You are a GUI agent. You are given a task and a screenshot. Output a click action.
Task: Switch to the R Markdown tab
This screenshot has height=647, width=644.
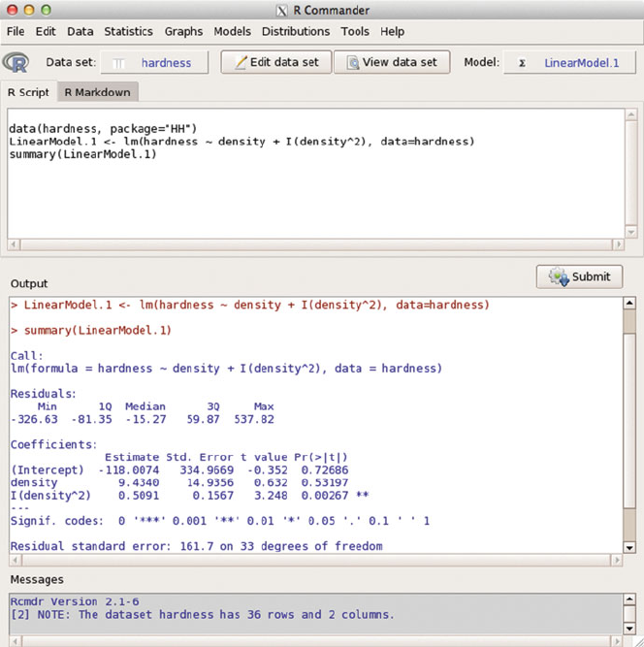pyautogui.click(x=97, y=92)
